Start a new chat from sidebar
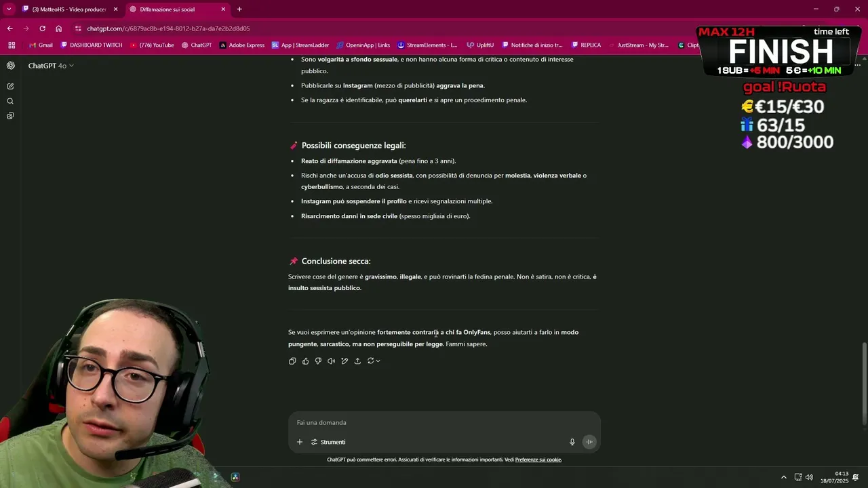The image size is (868, 488). coord(10,86)
